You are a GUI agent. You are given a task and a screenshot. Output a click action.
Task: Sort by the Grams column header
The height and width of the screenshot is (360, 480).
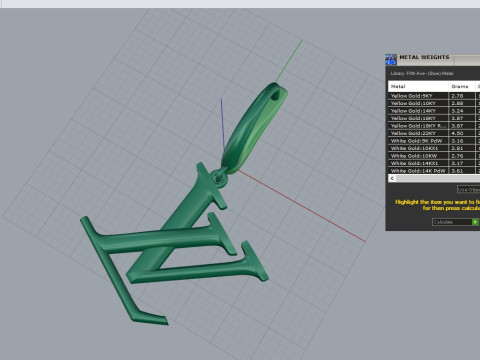click(x=462, y=86)
